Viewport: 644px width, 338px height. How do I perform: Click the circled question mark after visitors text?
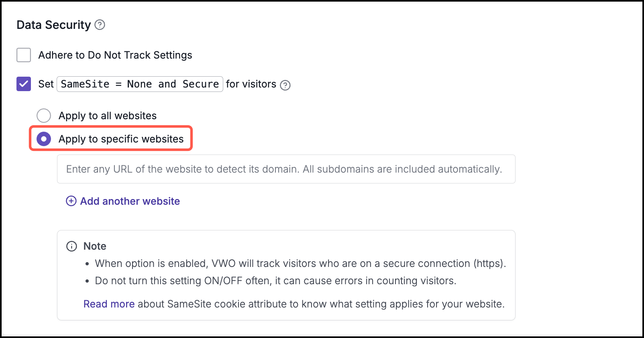pos(285,85)
